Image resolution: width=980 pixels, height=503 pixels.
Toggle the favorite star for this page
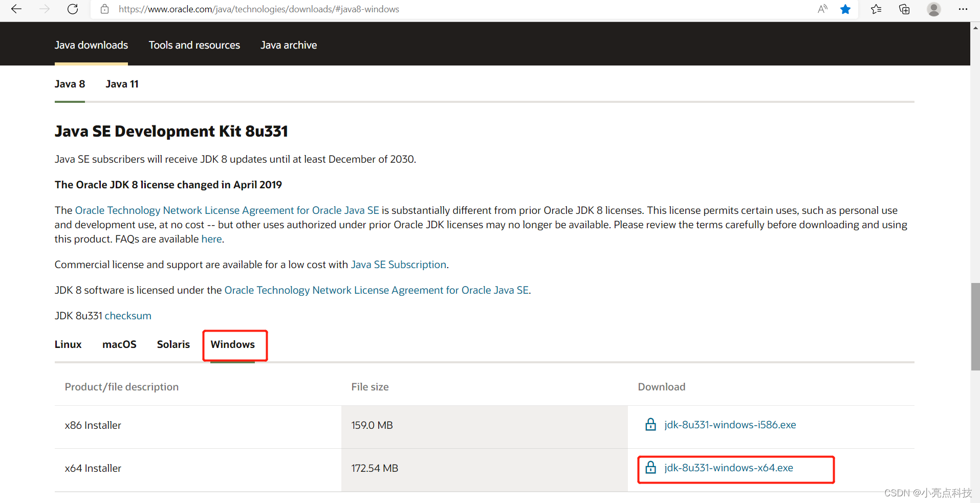[x=845, y=9]
